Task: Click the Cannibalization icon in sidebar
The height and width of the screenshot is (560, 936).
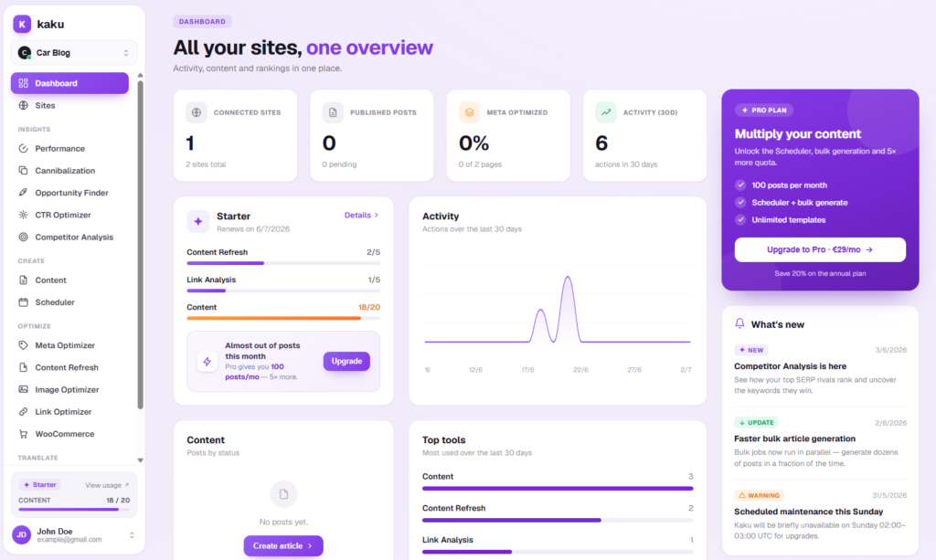Action: [23, 171]
